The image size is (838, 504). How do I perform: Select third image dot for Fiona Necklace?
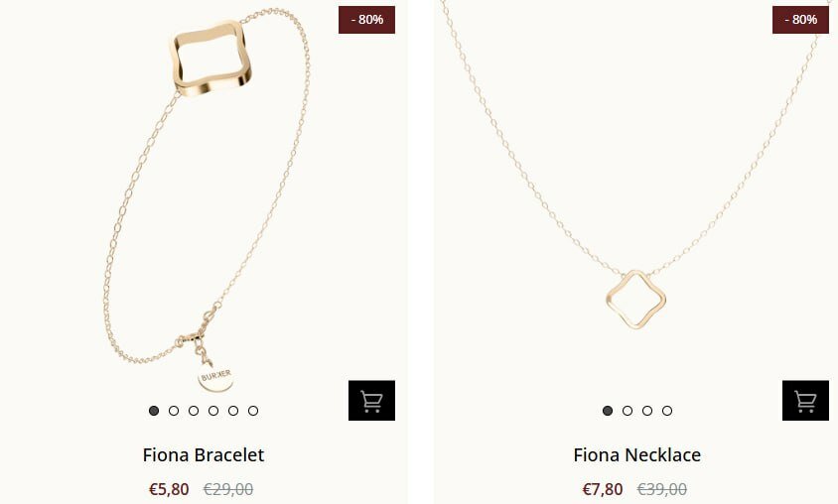pos(647,411)
